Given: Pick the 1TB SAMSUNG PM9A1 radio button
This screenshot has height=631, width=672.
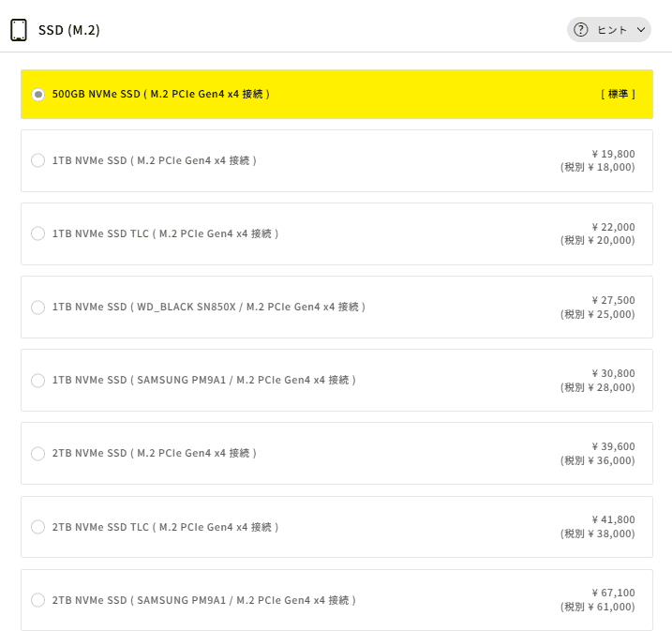Looking at the screenshot, I should 37,380.
